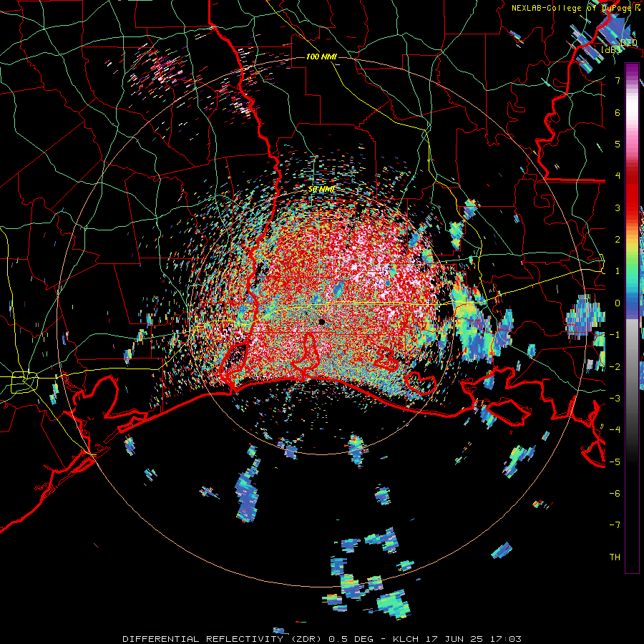Click the "-4" tick label on color scale
Image resolution: width=644 pixels, height=644 pixels.
(x=615, y=430)
